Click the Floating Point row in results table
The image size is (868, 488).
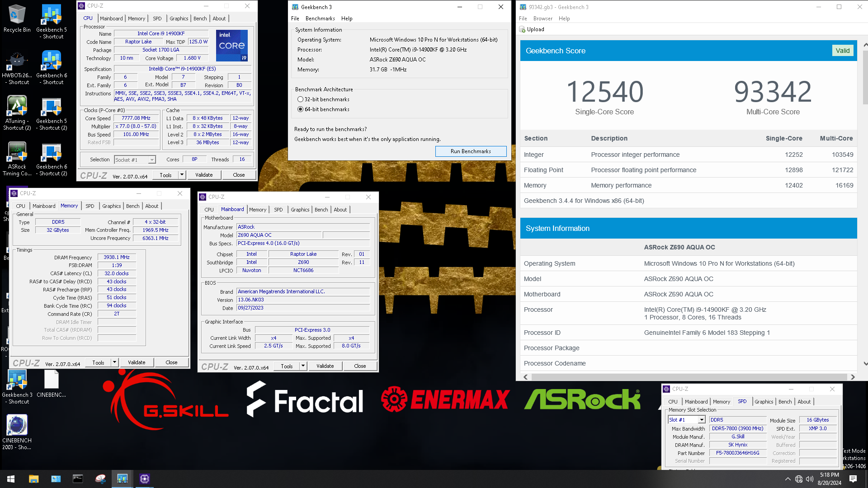tap(689, 170)
